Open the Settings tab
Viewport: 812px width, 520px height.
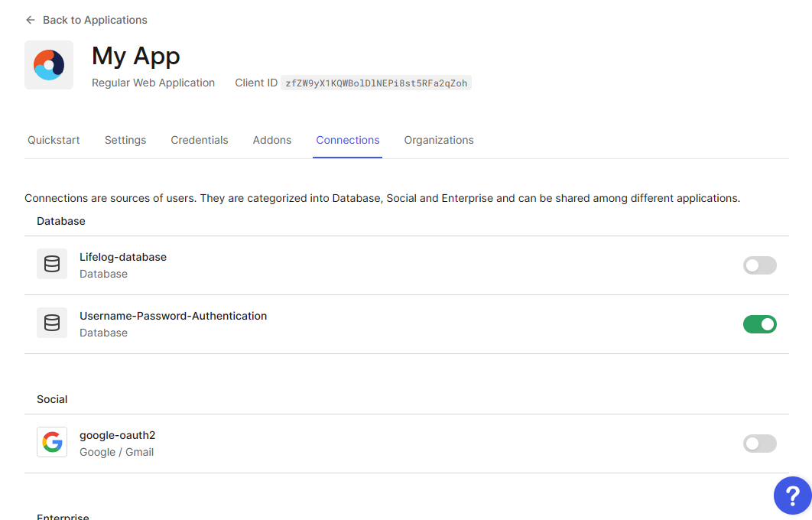[x=125, y=140]
